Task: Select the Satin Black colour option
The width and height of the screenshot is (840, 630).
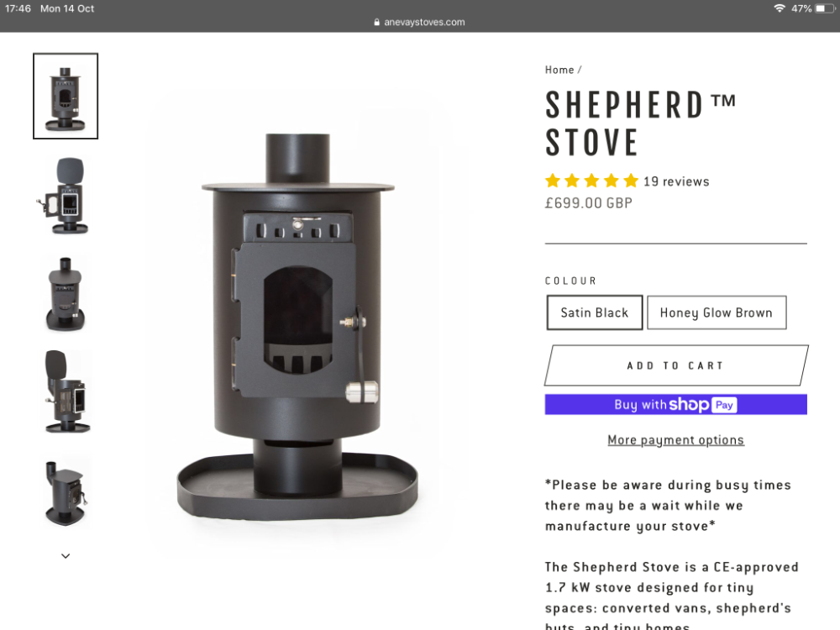Action: coord(594,312)
